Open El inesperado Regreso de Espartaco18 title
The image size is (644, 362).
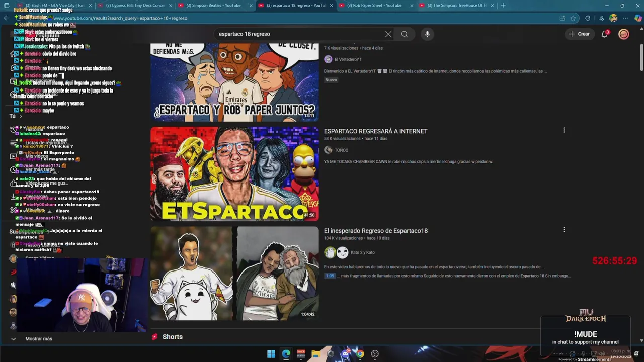pyautogui.click(x=376, y=231)
